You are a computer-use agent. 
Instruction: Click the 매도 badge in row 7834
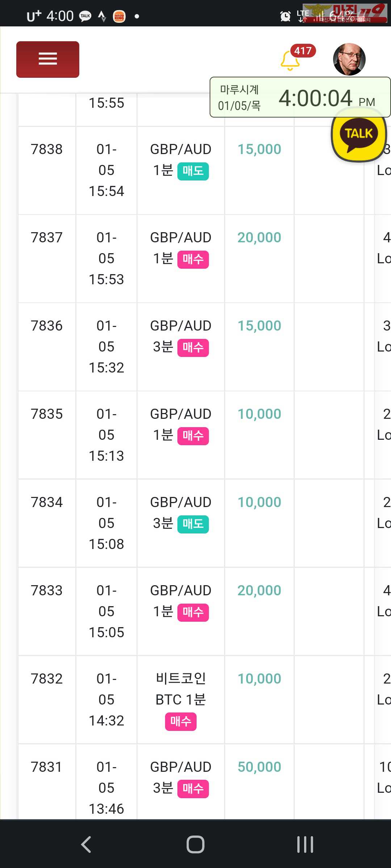point(193,524)
